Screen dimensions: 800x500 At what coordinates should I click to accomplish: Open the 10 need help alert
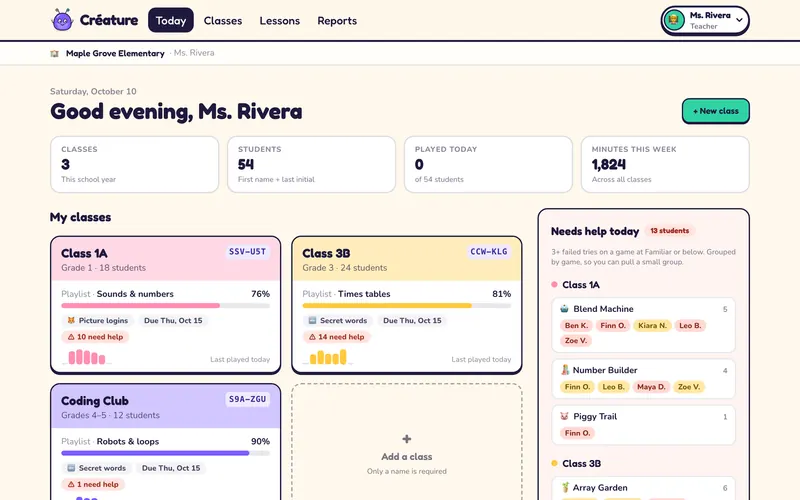pyautogui.click(x=95, y=337)
